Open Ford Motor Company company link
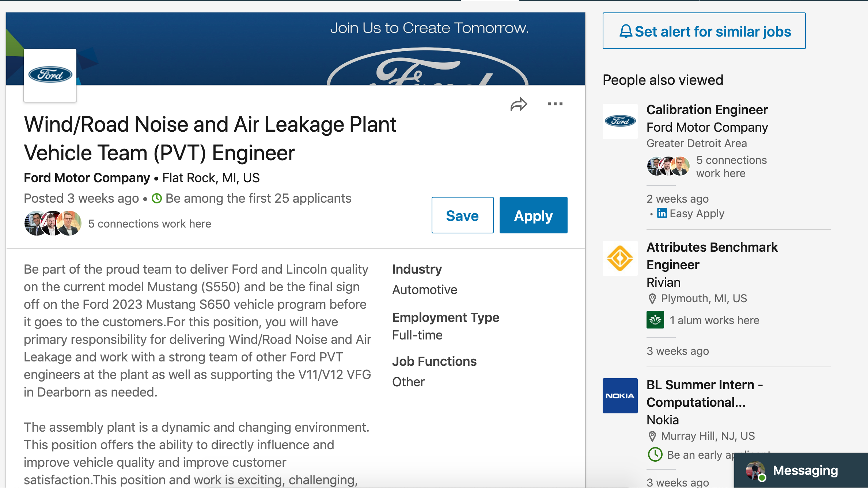The image size is (868, 488). pyautogui.click(x=87, y=178)
